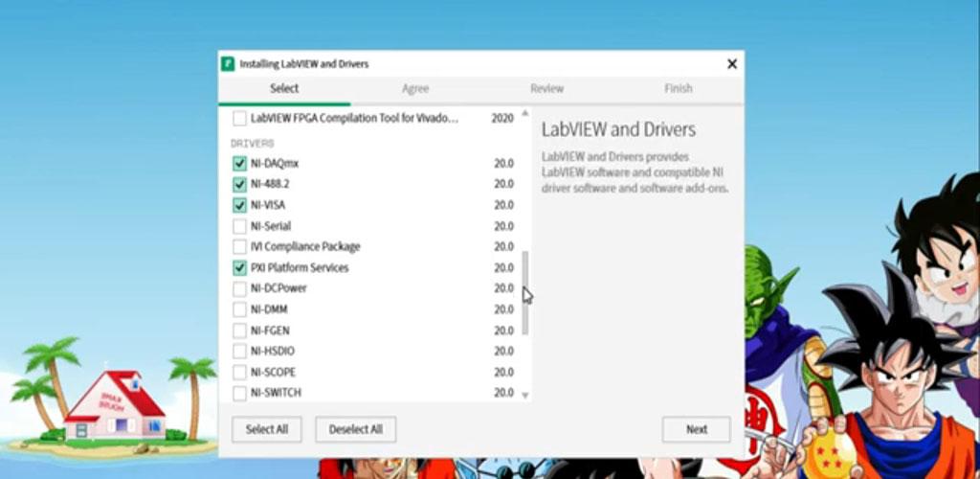
Task: Select the NI-Serial label text
Action: click(x=271, y=226)
